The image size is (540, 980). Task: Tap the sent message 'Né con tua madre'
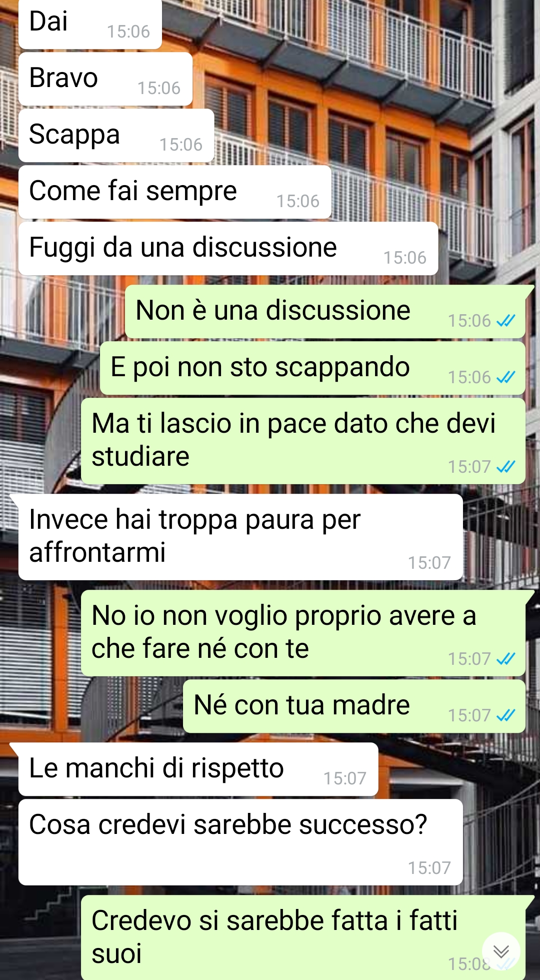354,706
